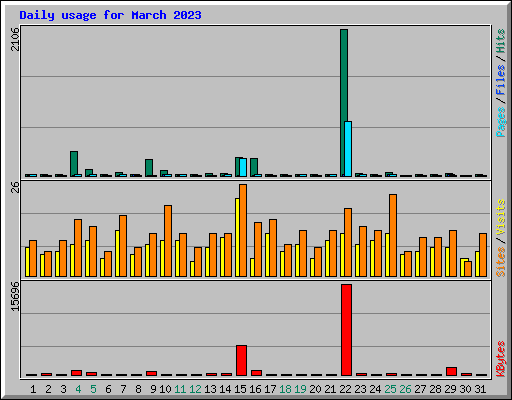
Task: Click the Hits legend label
Action: (501, 41)
